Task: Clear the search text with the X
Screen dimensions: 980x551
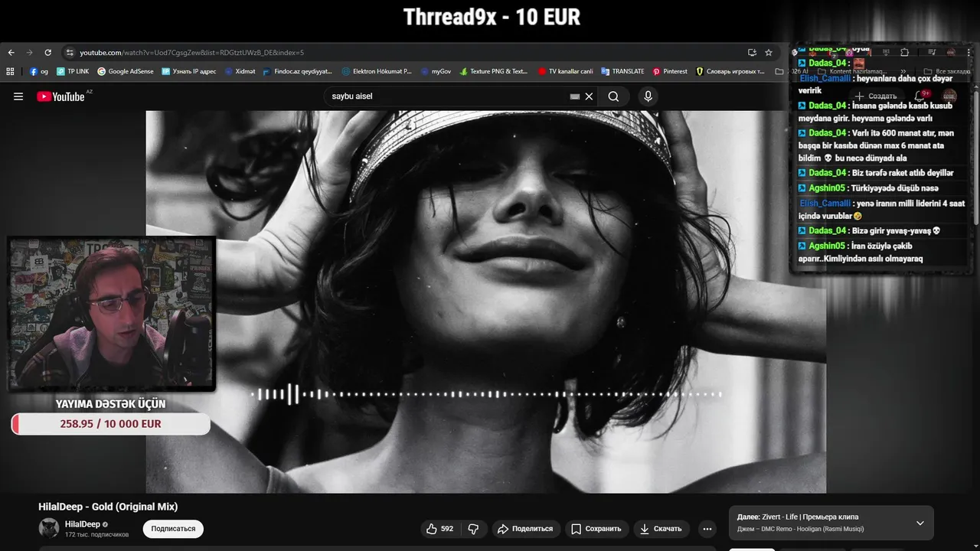Action: point(589,96)
